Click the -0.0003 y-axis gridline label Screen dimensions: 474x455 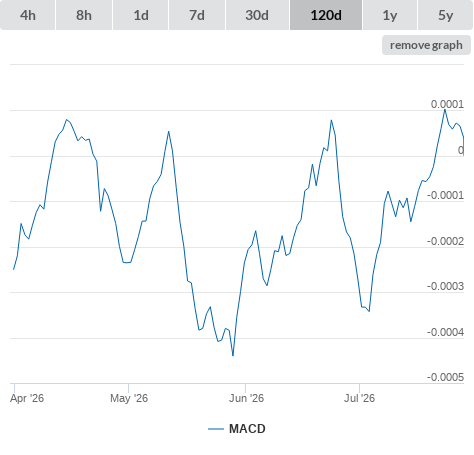pyautogui.click(x=445, y=286)
